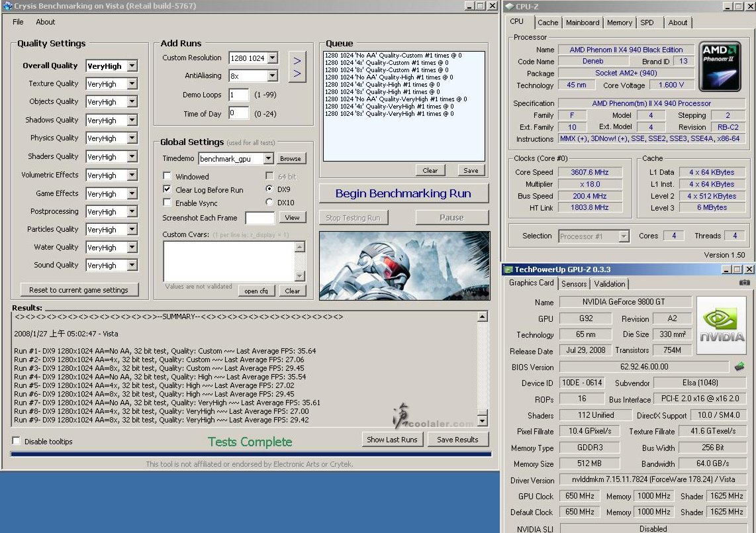Open the Validation tab in GPU-Z
Screen dimensions: 756x533
click(610, 283)
